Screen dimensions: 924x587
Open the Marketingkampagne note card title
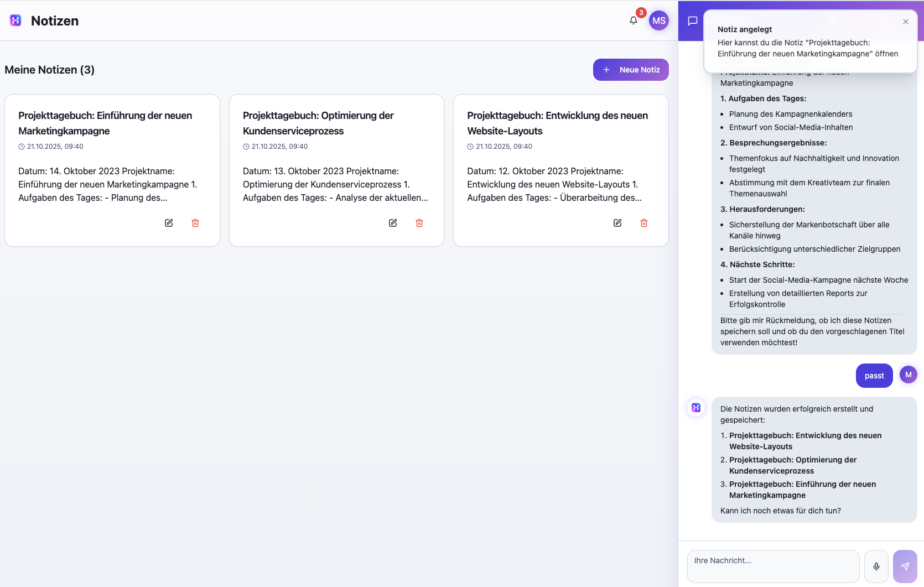coord(105,123)
